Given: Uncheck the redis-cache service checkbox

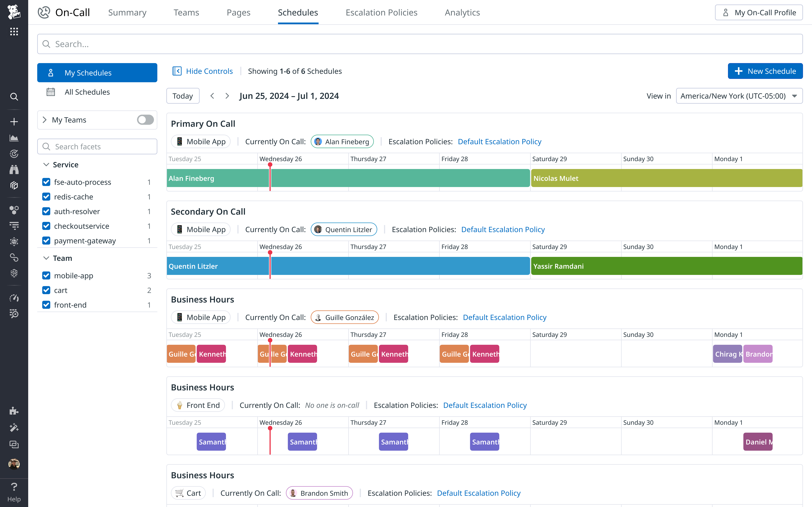Looking at the screenshot, I should pyautogui.click(x=46, y=197).
